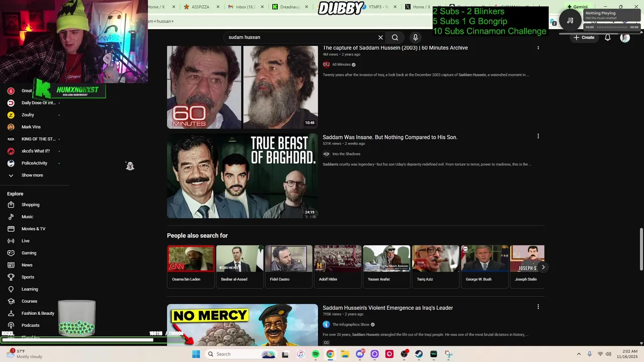Click the Create button
Screen dimensions: 644x362
[584, 38]
